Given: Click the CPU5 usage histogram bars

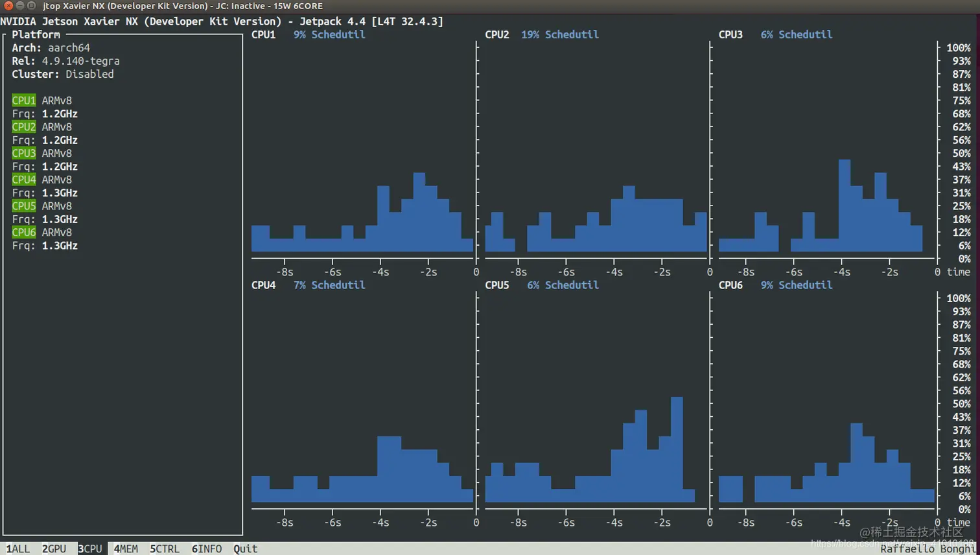Looking at the screenshot, I should (590, 450).
